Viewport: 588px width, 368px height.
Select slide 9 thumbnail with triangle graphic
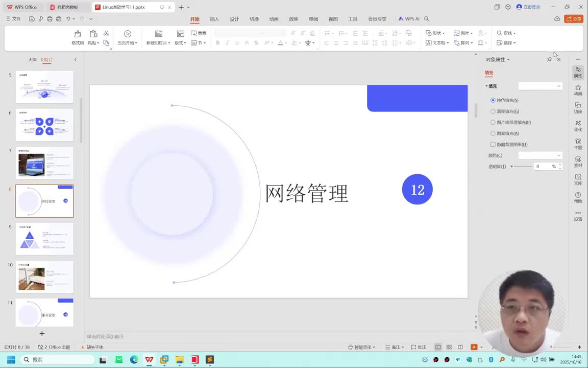click(x=44, y=239)
